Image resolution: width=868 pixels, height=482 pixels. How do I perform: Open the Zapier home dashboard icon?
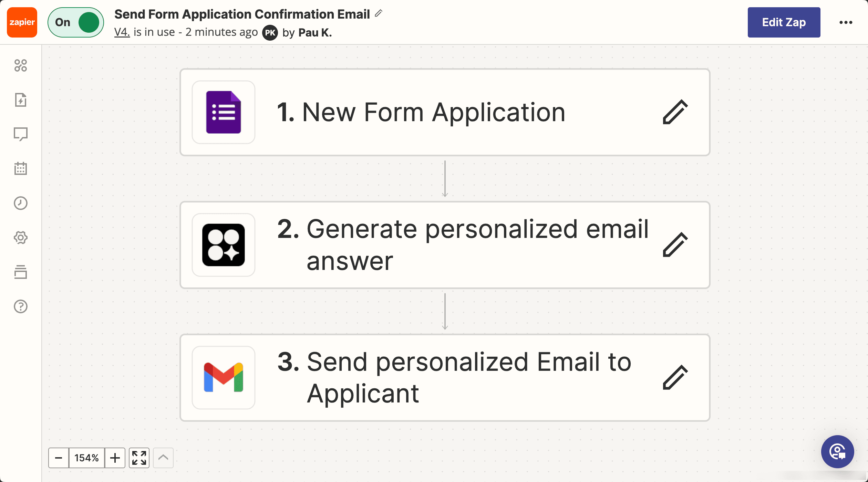point(21,65)
